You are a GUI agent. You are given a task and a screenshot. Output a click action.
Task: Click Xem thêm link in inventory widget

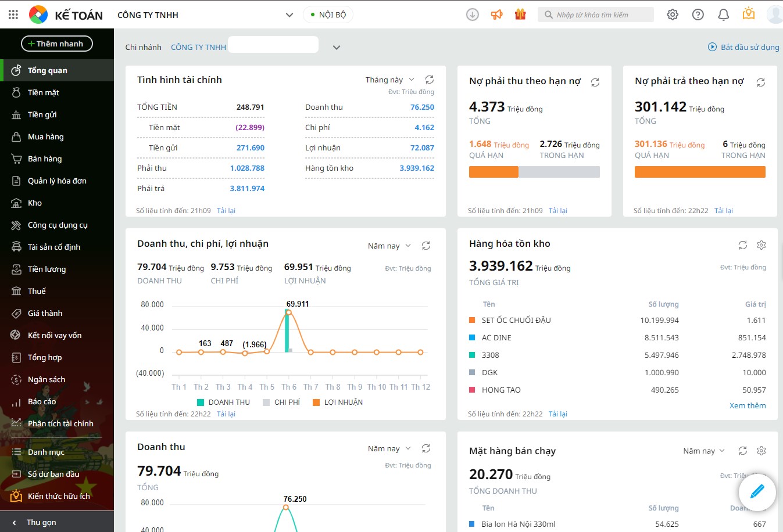748,405
